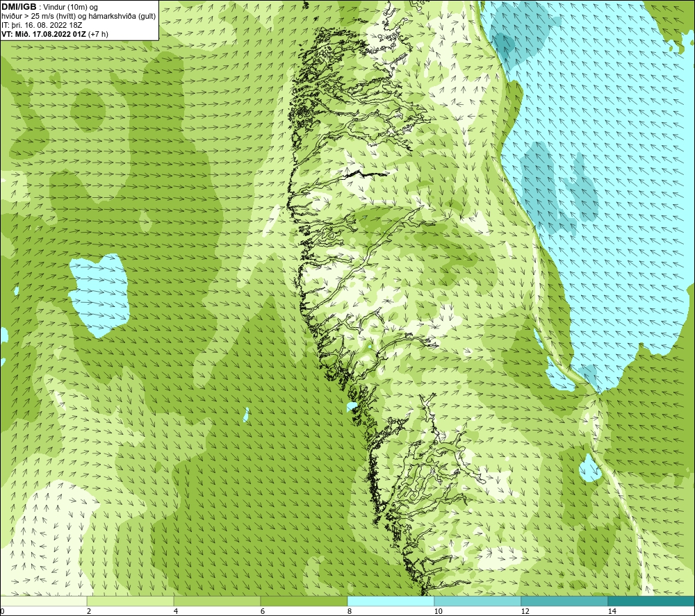This screenshot has height=616, width=695.
Task: Click the legend label "14"
Action: tap(612, 611)
